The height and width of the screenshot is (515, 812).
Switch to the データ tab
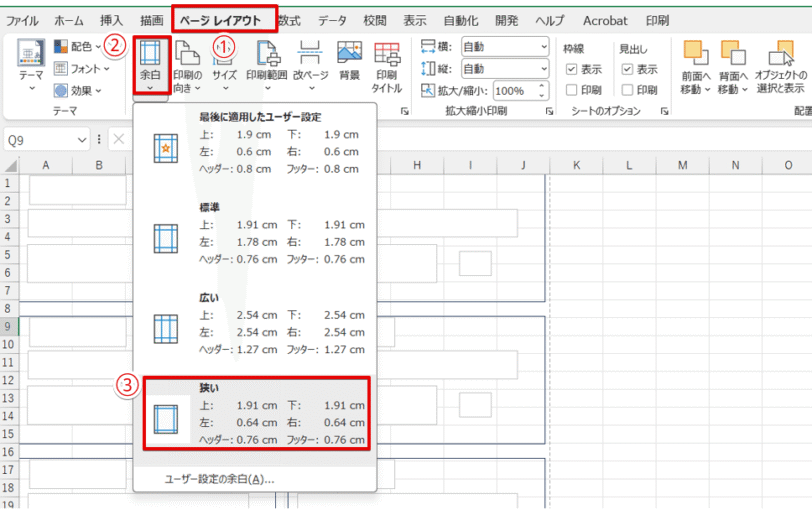[332, 21]
